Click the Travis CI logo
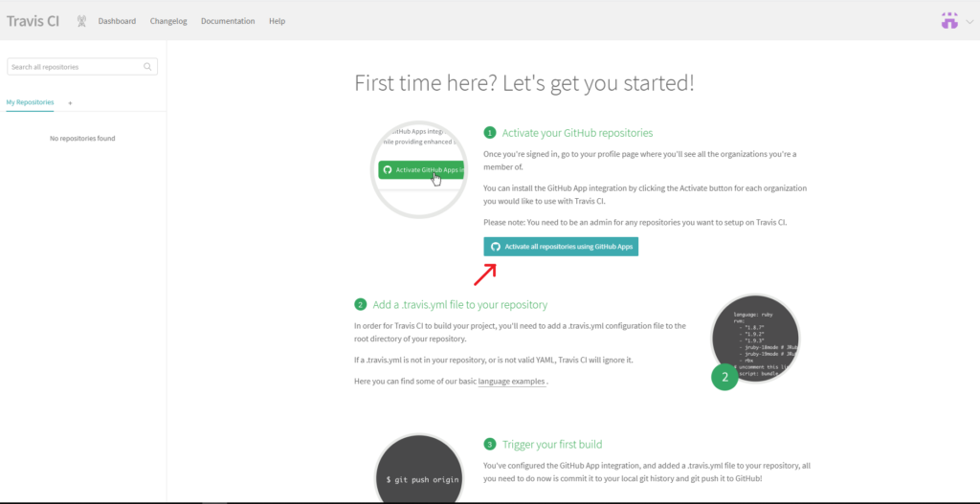This screenshot has width=980, height=504. click(x=33, y=20)
